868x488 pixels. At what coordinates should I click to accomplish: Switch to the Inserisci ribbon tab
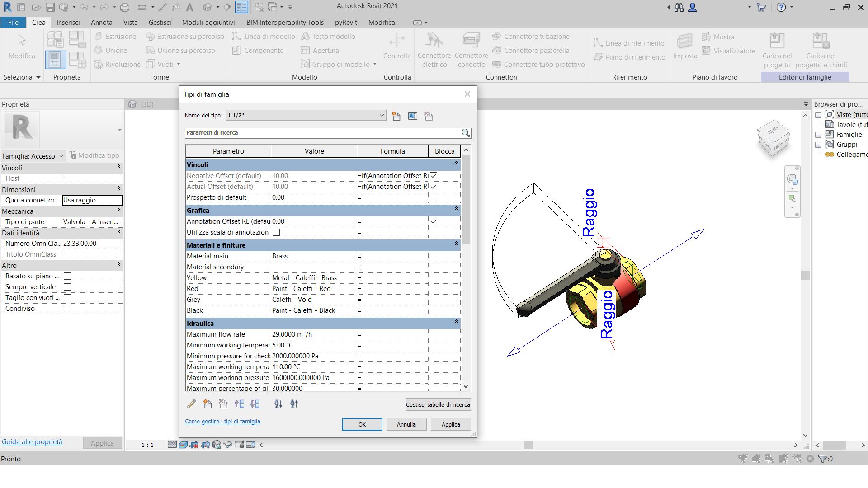(68, 22)
